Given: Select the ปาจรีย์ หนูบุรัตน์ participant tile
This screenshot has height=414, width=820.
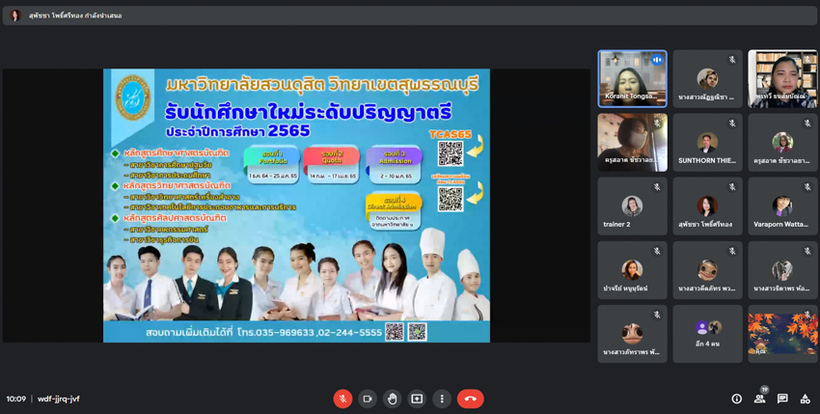Looking at the screenshot, I should tap(632, 270).
